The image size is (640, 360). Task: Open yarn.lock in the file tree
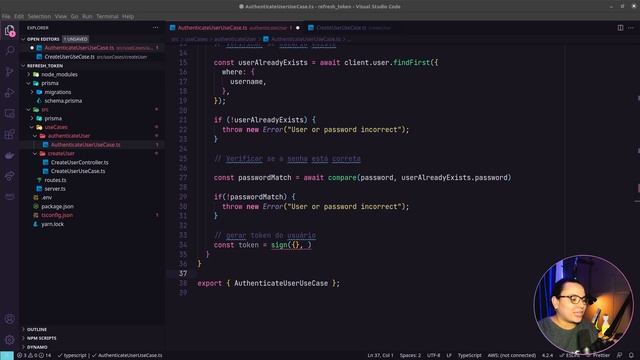tap(52, 224)
